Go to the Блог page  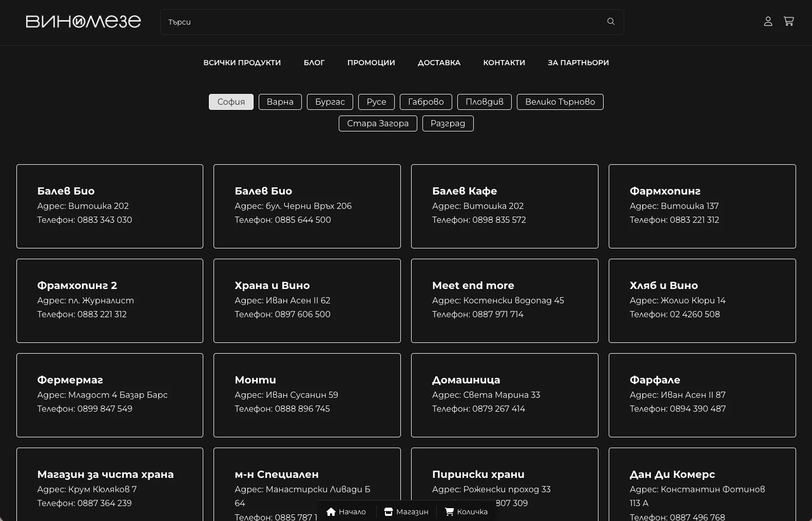314,63
